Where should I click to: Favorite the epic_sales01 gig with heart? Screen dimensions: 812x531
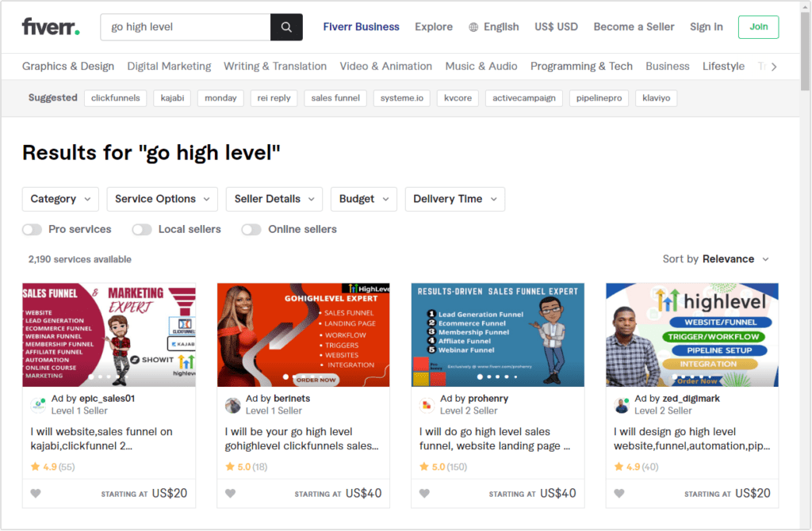(36, 493)
